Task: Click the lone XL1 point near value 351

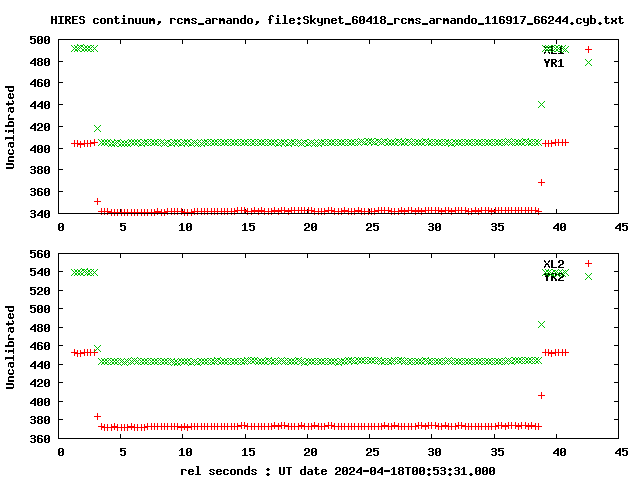Action: click(97, 202)
